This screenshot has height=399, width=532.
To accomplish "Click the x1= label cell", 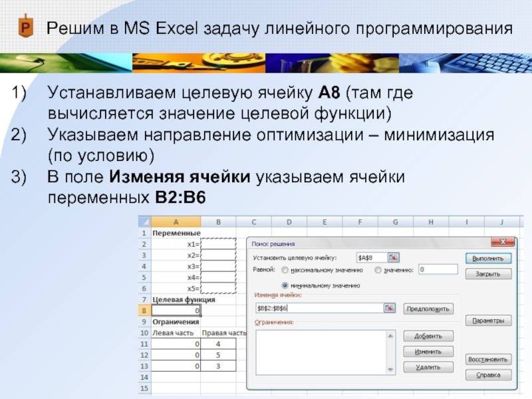I will (x=176, y=244).
